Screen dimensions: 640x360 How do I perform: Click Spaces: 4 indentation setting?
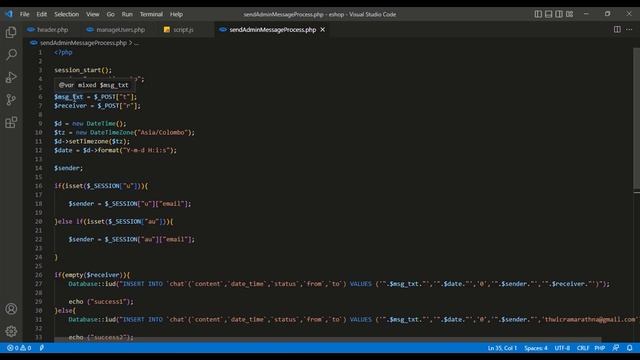click(x=536, y=348)
